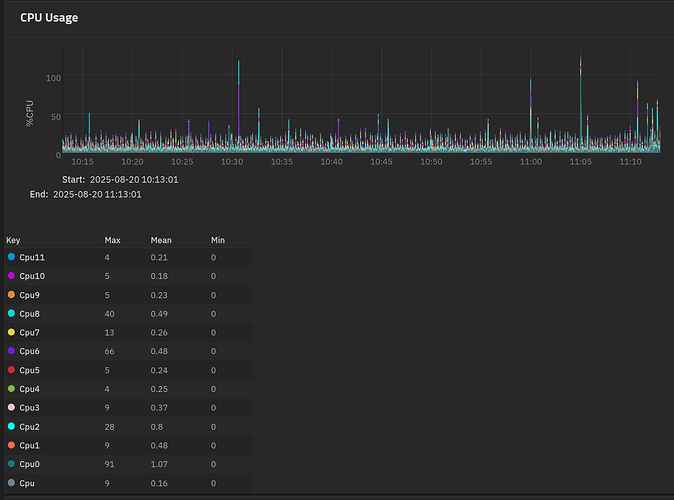This screenshot has height=500, width=674.
Task: Click Cpu8 max value 40
Action: point(109,314)
